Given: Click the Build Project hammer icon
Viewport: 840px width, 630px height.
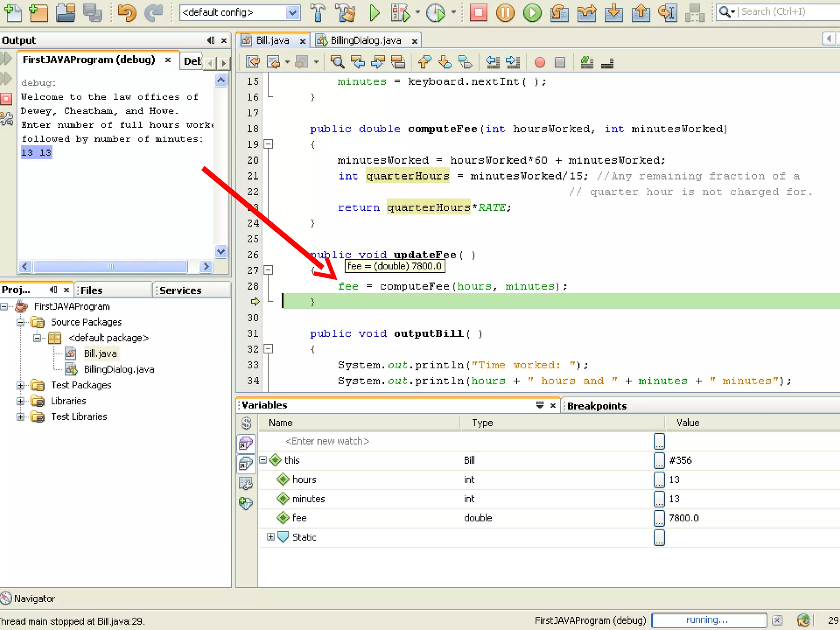Looking at the screenshot, I should 318,12.
